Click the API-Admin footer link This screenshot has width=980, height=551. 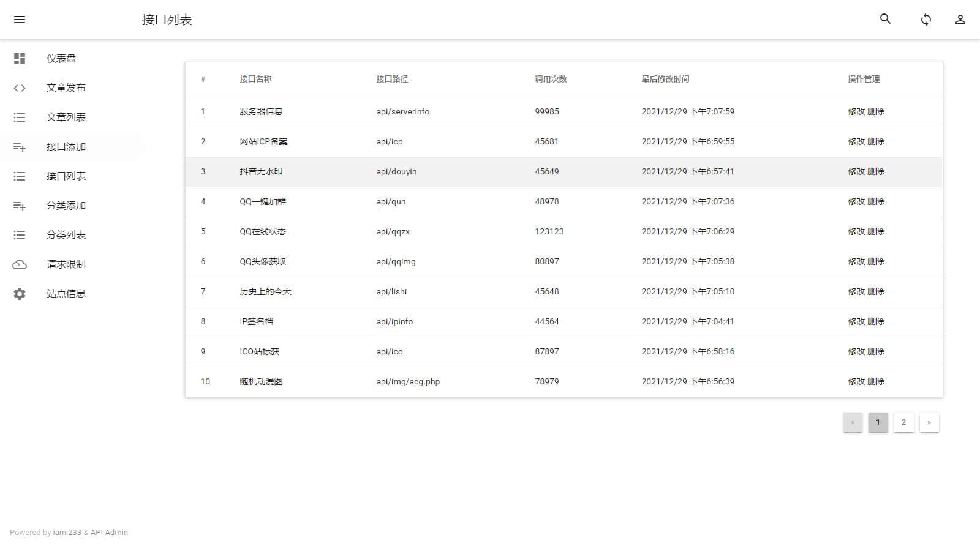[x=109, y=533]
